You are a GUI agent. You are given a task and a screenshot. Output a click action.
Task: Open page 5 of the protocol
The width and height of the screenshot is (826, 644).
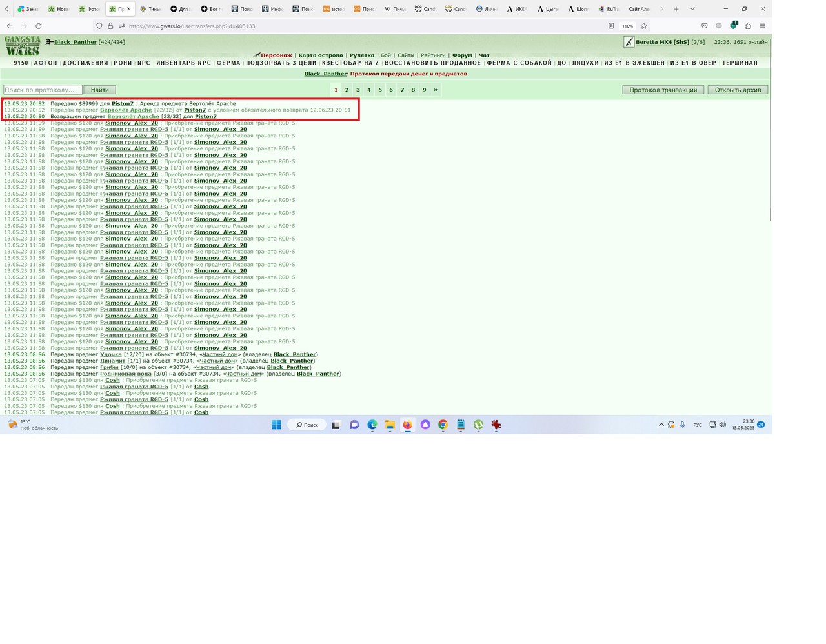(x=380, y=90)
